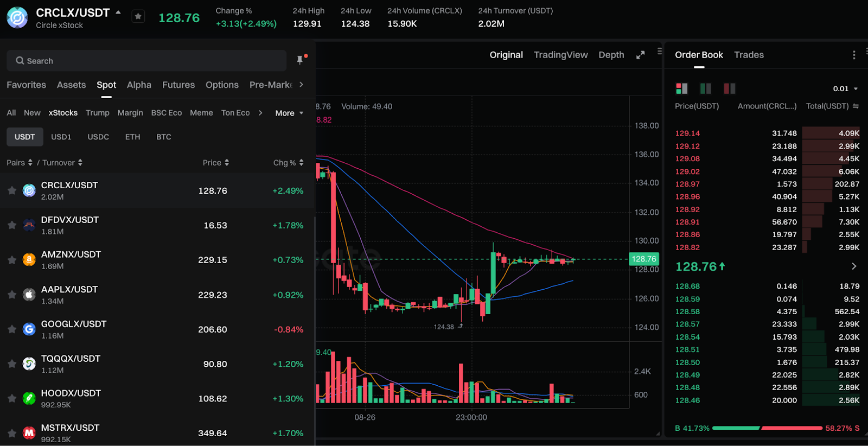
Task: Switch to the Alpha tab
Action: tap(139, 85)
